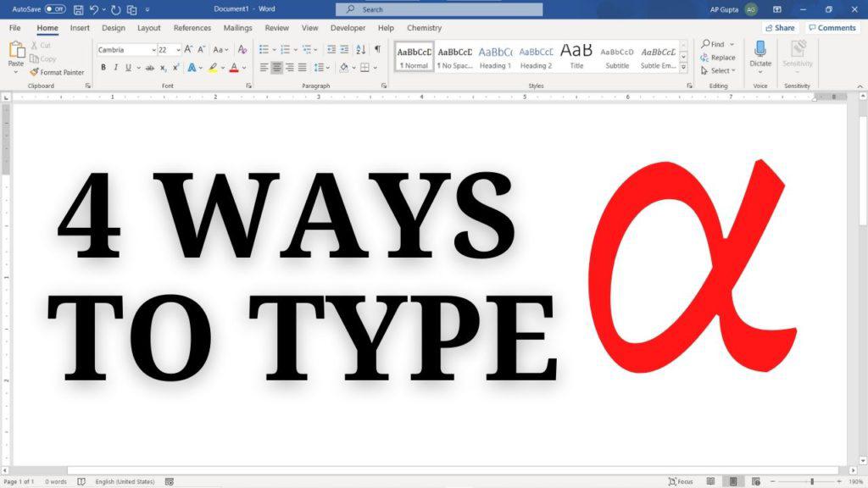Open the bullet list dropdown arrow
Image resolution: width=868 pixels, height=488 pixels.
(274, 49)
